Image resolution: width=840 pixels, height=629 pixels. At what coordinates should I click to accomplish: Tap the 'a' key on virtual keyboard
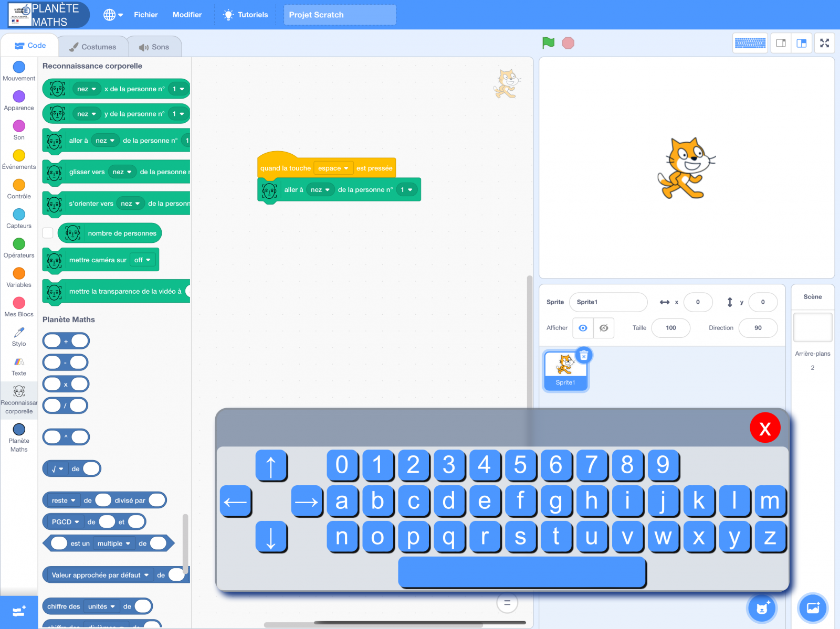click(342, 501)
